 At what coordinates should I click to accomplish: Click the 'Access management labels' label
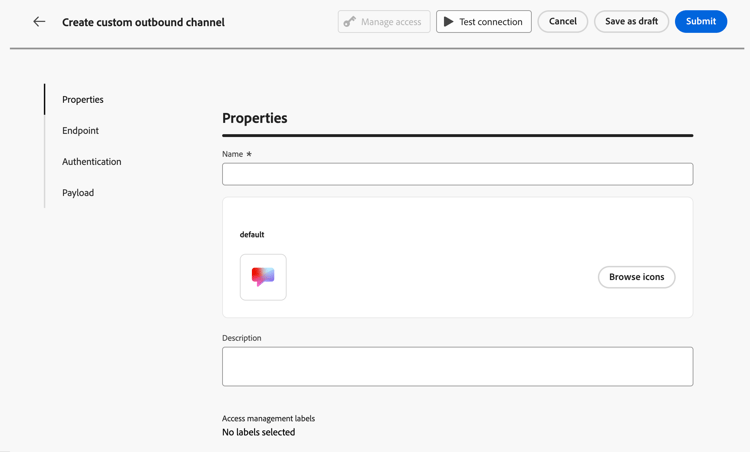click(x=268, y=419)
